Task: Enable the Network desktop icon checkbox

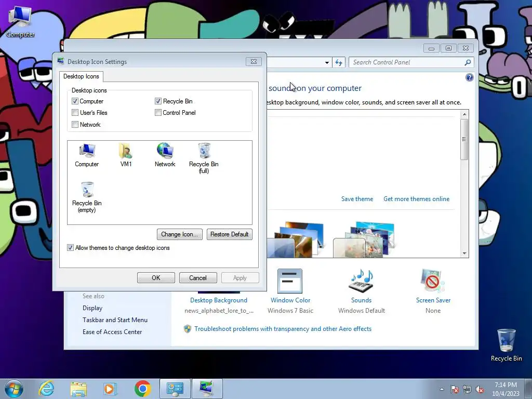Action: (75, 125)
